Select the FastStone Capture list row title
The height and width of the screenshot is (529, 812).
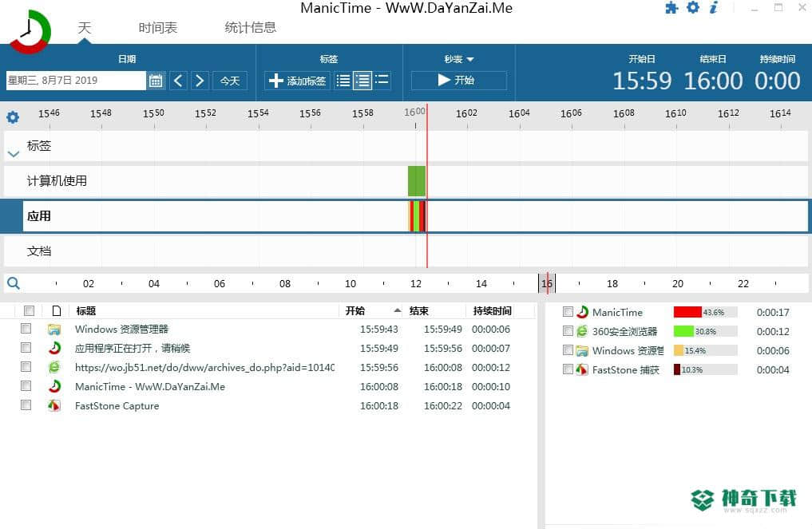tap(117, 406)
